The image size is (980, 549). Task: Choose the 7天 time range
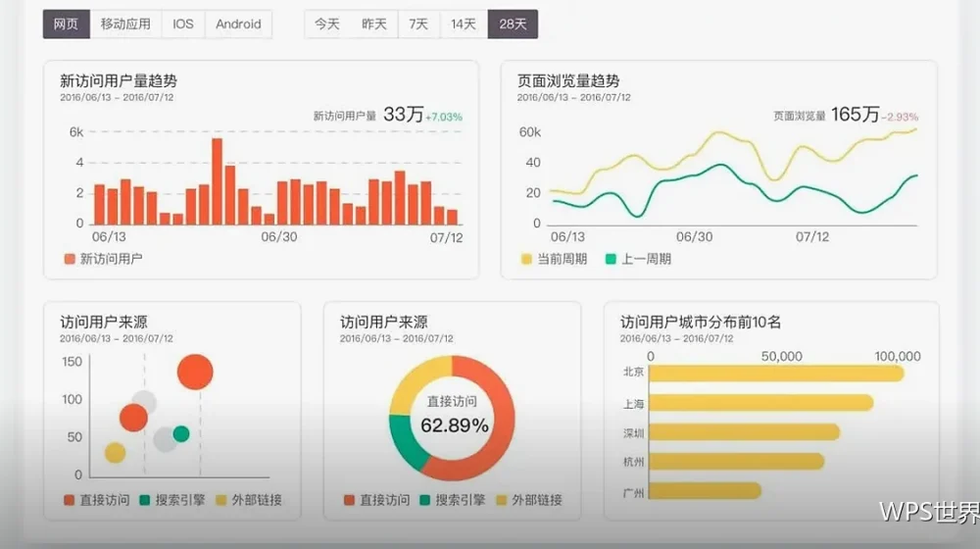[418, 25]
